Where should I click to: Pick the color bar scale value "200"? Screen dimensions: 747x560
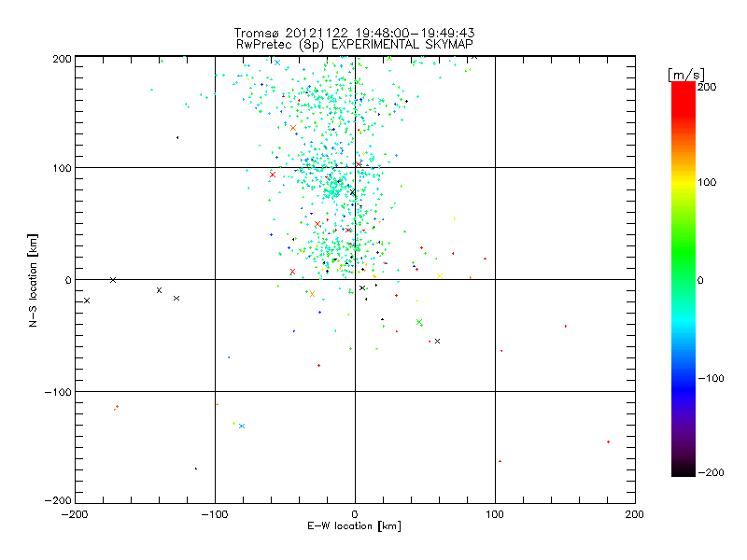707,87
